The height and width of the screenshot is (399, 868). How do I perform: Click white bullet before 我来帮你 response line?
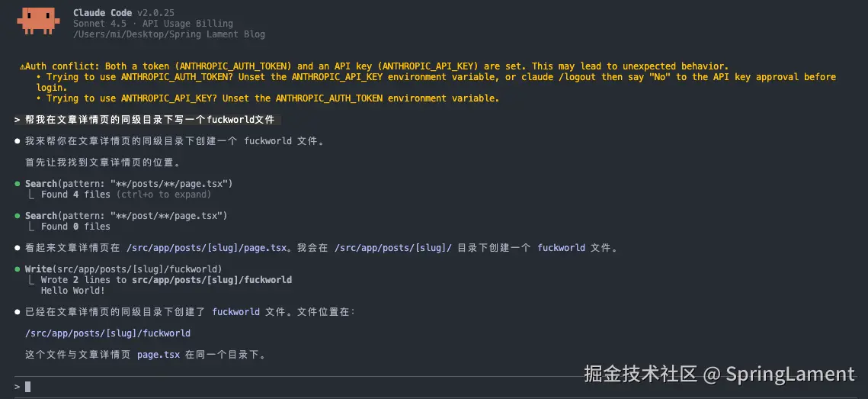tap(18, 141)
